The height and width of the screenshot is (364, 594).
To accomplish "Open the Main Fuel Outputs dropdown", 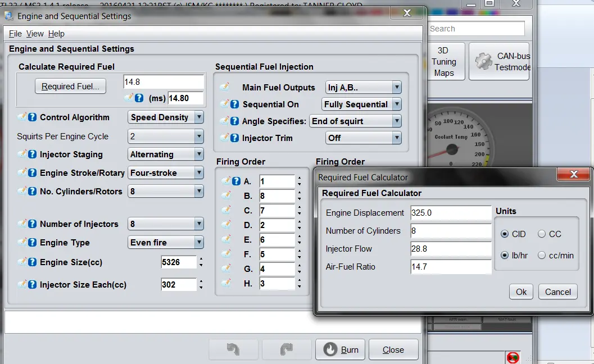I will coord(363,88).
